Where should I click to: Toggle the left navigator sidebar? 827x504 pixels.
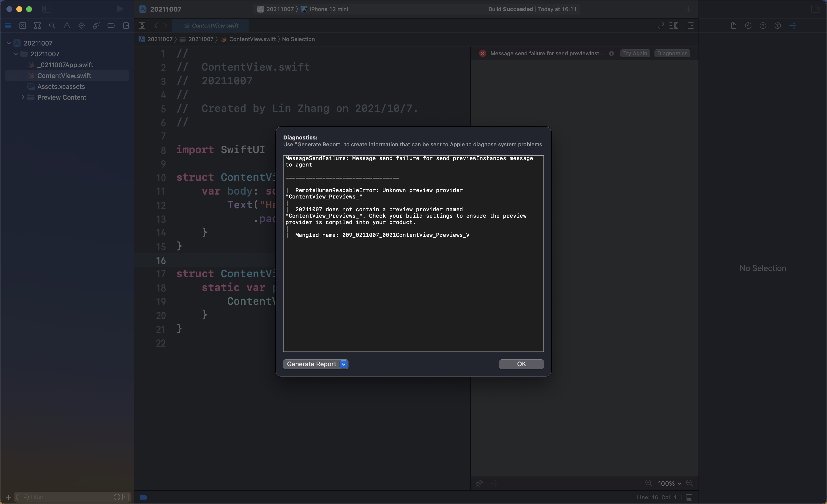(47, 9)
